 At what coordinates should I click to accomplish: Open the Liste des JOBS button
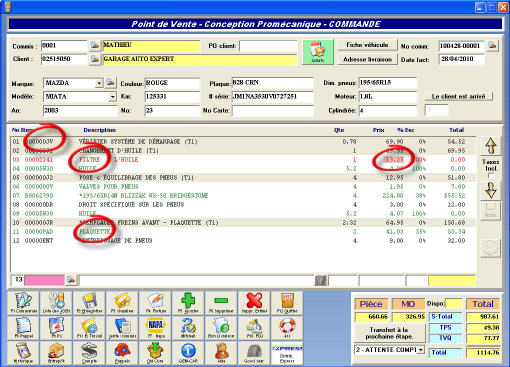coord(56,303)
